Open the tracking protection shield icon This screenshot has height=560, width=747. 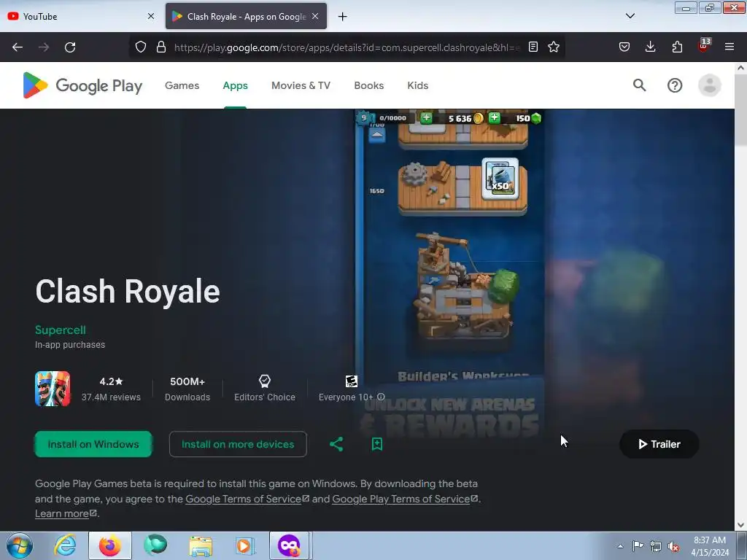[x=141, y=47]
